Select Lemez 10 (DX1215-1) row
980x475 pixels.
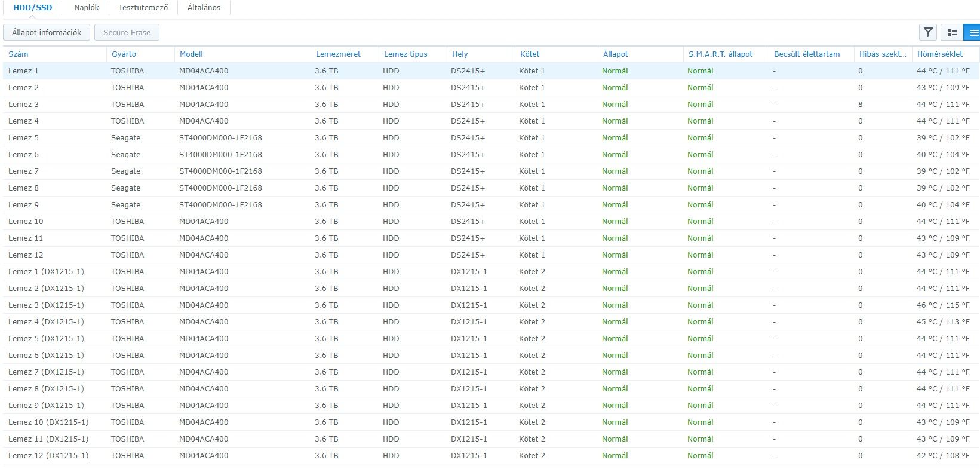[491, 422]
